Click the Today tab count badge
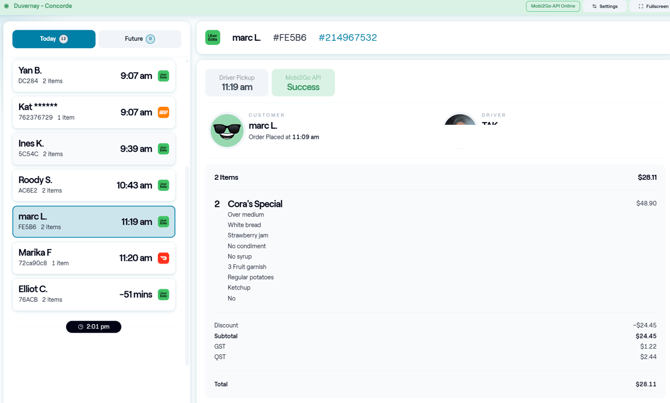Viewport: 670px width, 403px height. point(63,39)
